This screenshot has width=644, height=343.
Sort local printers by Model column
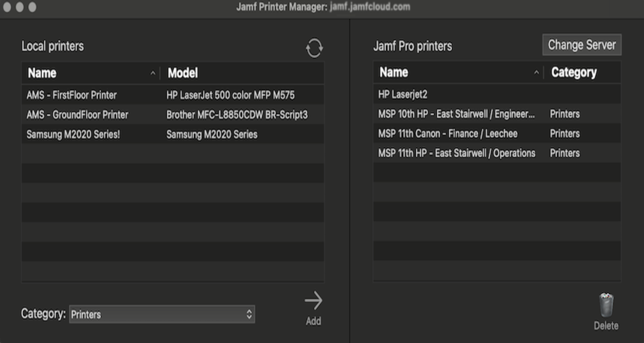pos(243,73)
